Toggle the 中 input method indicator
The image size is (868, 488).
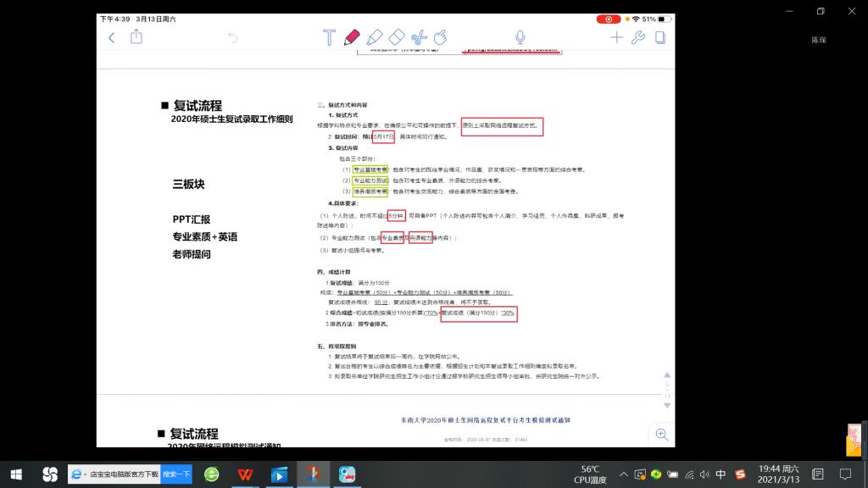(x=721, y=474)
